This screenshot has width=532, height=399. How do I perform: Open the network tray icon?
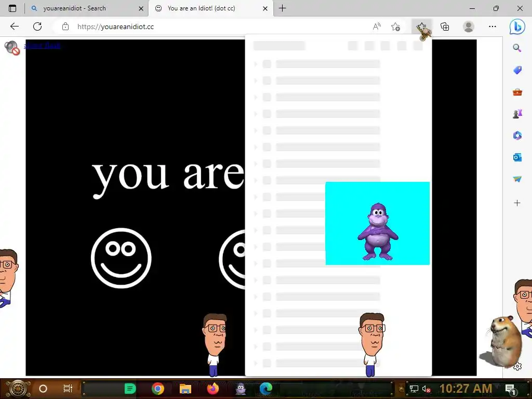(x=414, y=389)
